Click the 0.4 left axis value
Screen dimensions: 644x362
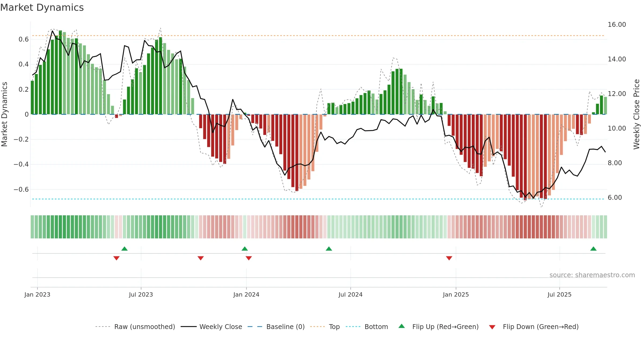[24, 64]
